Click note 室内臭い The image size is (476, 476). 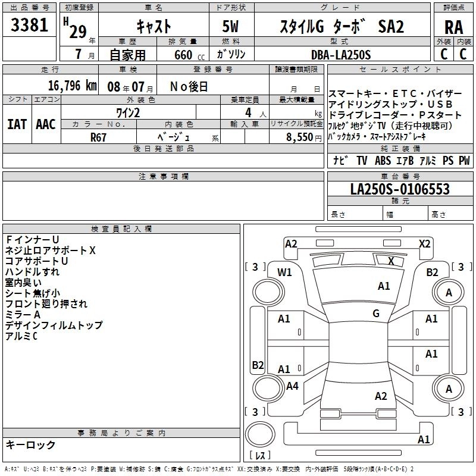(x=23, y=282)
